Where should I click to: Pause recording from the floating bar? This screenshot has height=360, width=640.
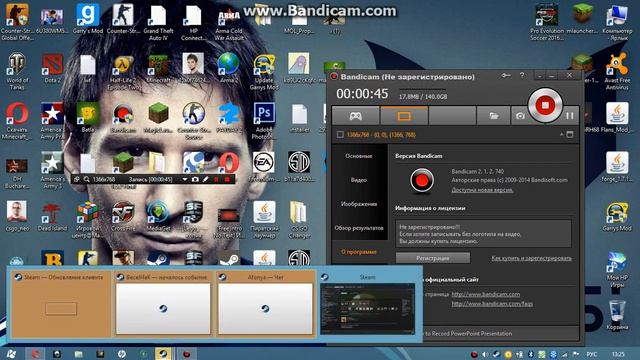[x=217, y=179]
